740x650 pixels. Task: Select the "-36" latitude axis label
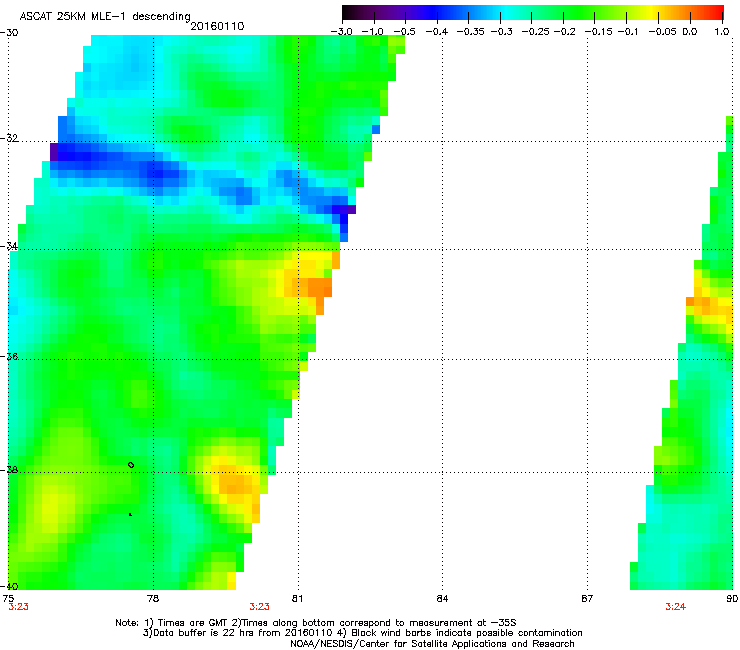click(9, 356)
